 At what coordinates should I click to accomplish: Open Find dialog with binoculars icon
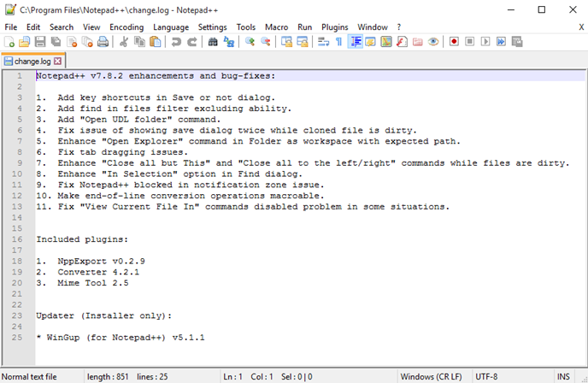(x=213, y=42)
